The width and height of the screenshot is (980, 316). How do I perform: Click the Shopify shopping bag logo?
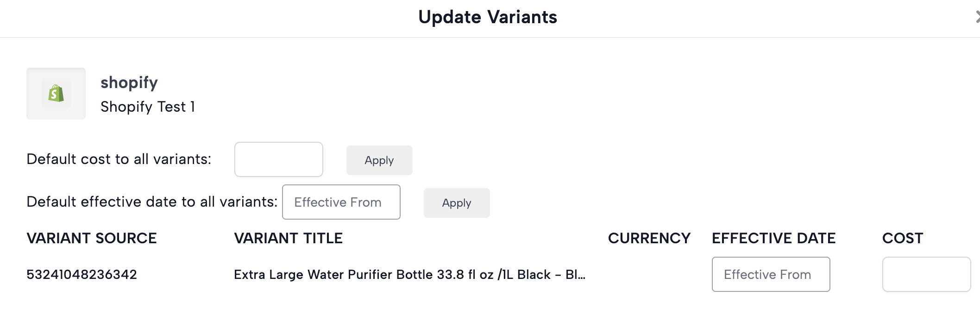coord(56,94)
